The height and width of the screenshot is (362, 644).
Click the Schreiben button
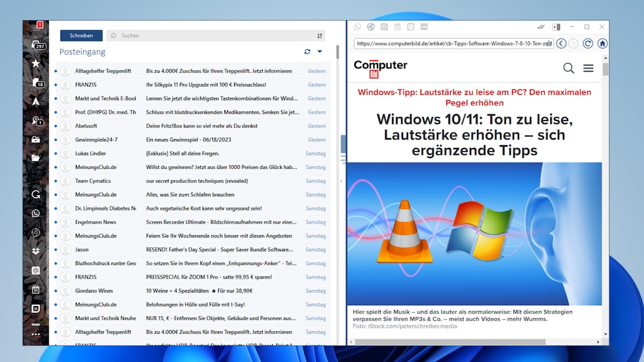pos(81,36)
